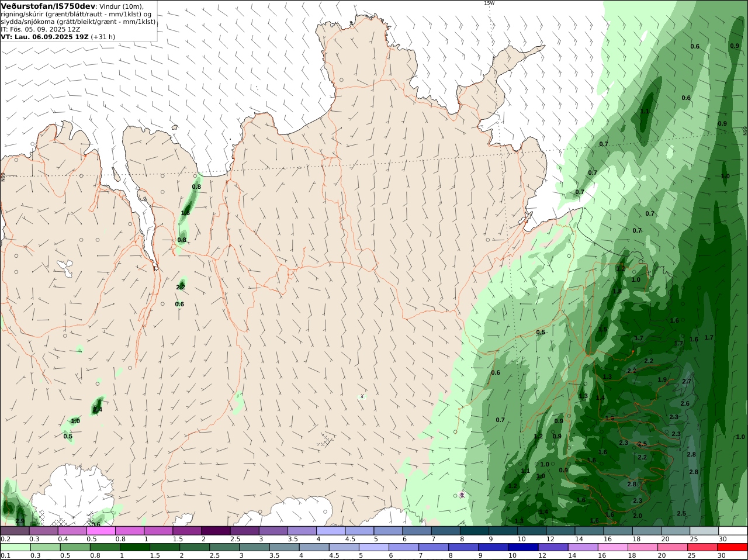Click the '15W' longitude label
Screen dimensions: 748x560
coord(489,3)
